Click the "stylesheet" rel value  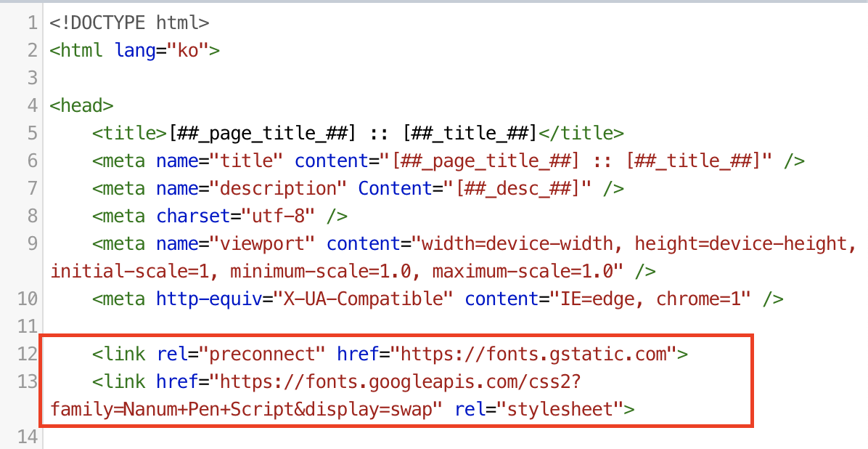coord(560,409)
